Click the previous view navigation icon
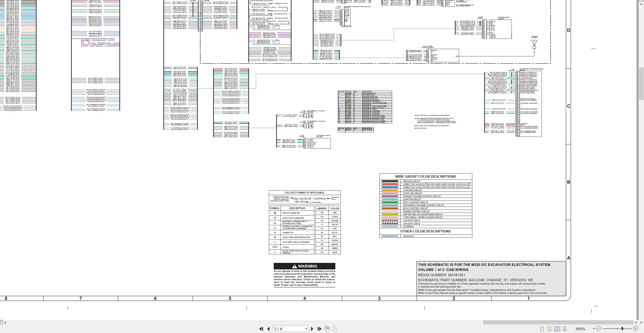The image size is (644, 333). coord(327,329)
